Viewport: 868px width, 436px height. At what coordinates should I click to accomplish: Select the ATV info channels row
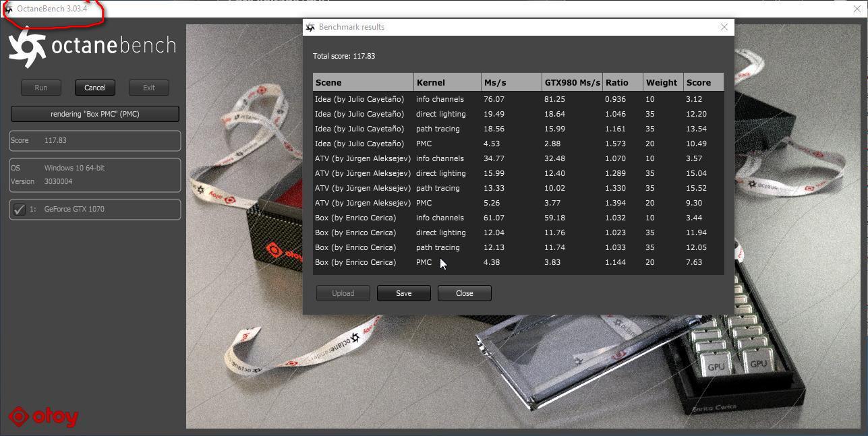point(519,158)
